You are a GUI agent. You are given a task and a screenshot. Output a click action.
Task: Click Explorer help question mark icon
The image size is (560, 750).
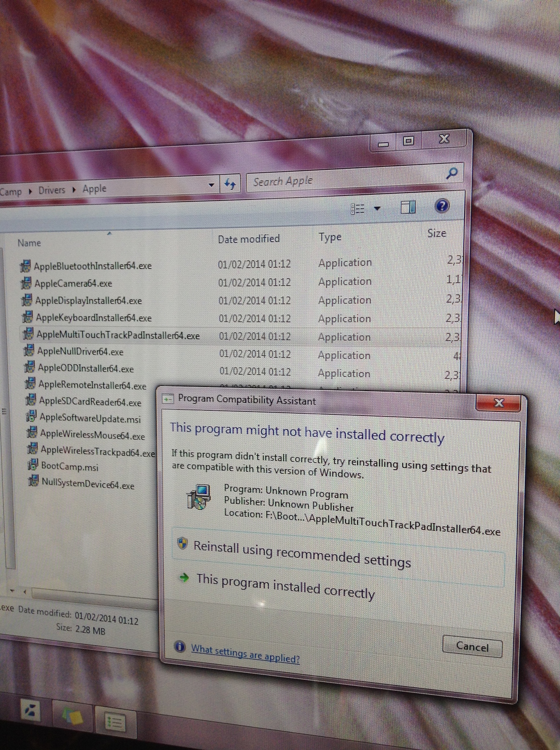point(442,206)
